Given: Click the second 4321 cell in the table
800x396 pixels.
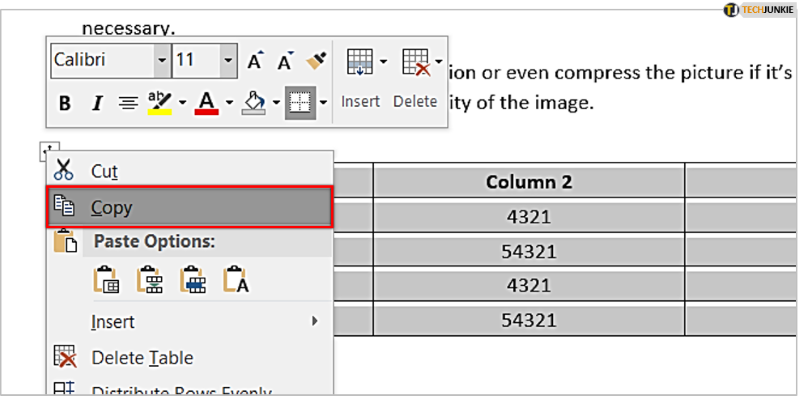Looking at the screenshot, I should 529,285.
